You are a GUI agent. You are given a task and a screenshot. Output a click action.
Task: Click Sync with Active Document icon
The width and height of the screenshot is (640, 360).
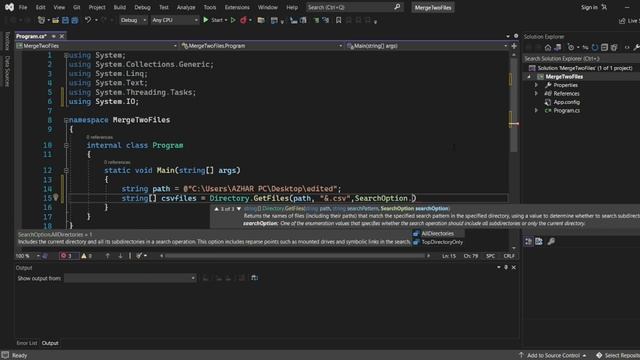(585, 48)
